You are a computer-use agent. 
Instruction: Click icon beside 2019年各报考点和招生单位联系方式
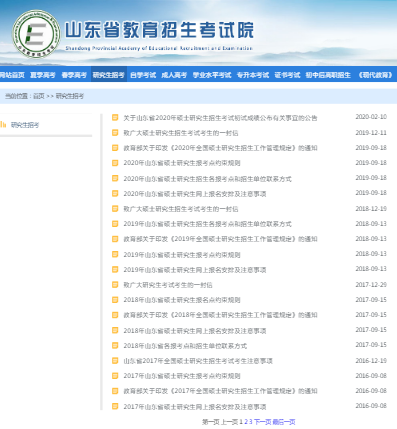[115, 224]
